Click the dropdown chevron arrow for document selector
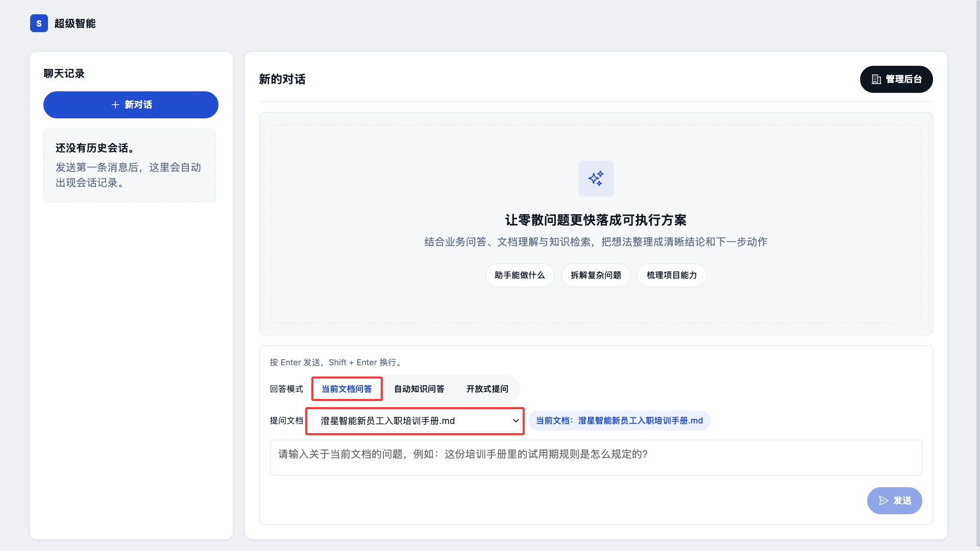 516,421
